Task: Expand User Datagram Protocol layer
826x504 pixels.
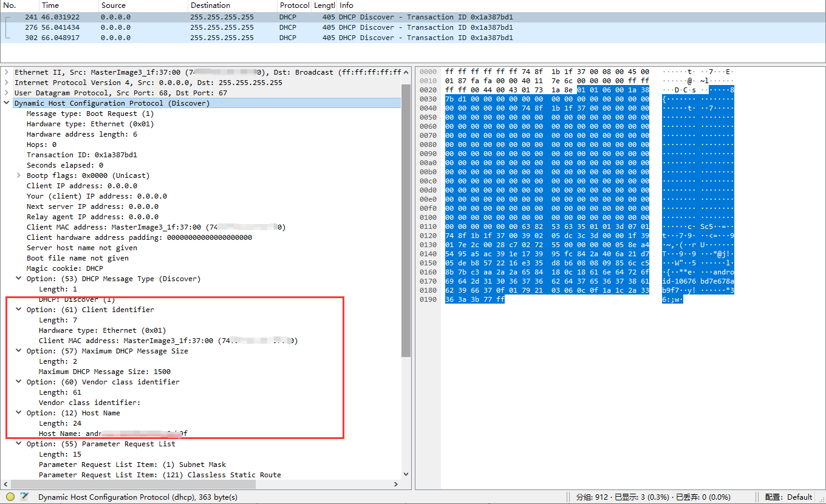Action: pyautogui.click(x=6, y=93)
